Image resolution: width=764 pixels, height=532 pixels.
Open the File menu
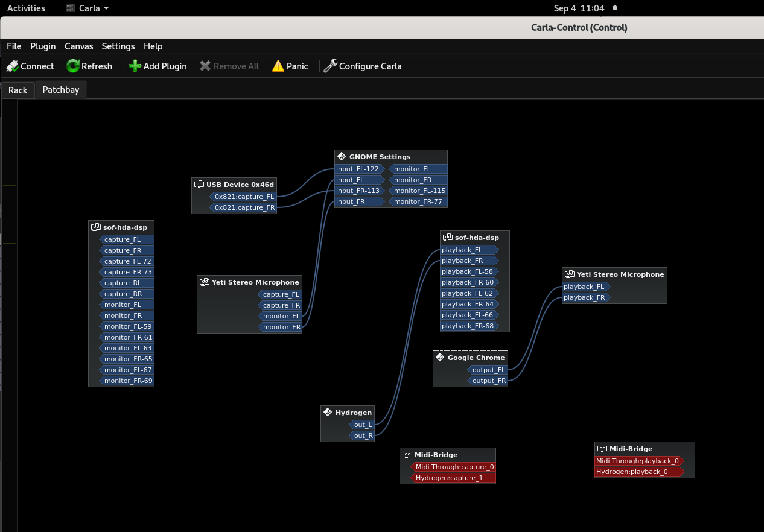tap(14, 46)
